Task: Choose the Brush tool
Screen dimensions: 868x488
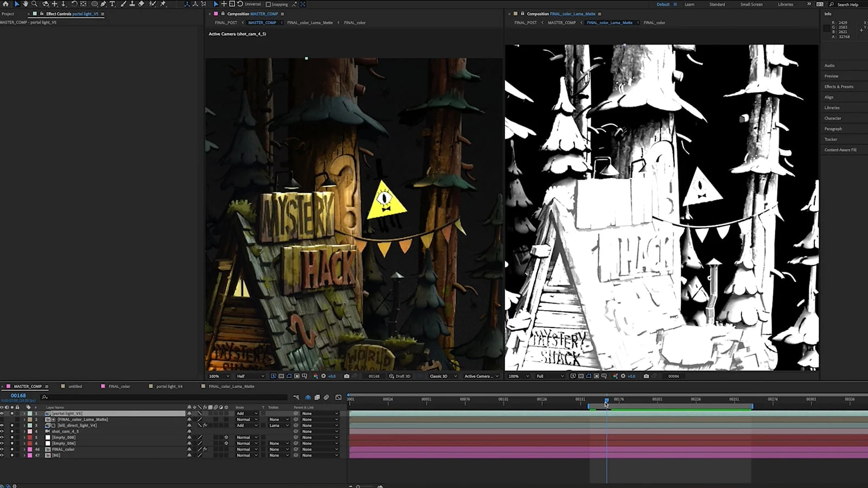Action: [123, 4]
